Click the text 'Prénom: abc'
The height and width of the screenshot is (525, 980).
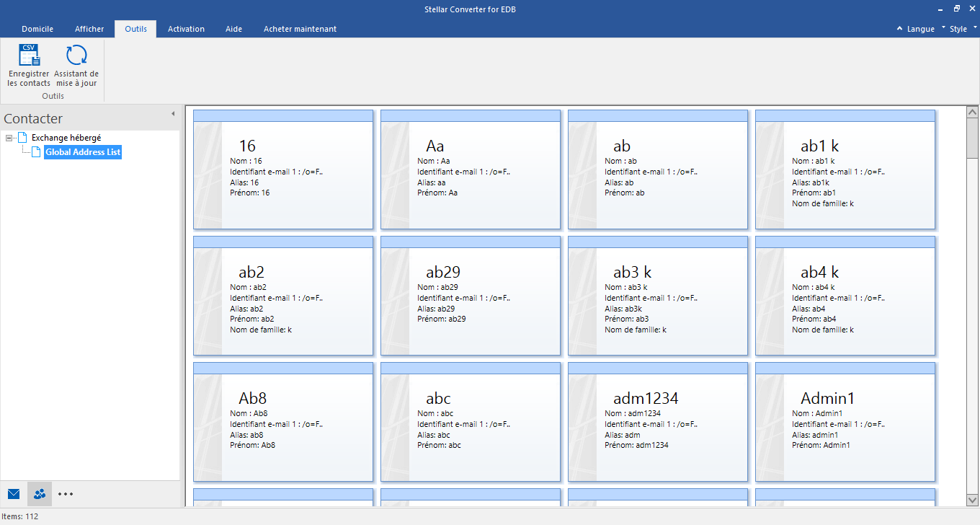[439, 446]
